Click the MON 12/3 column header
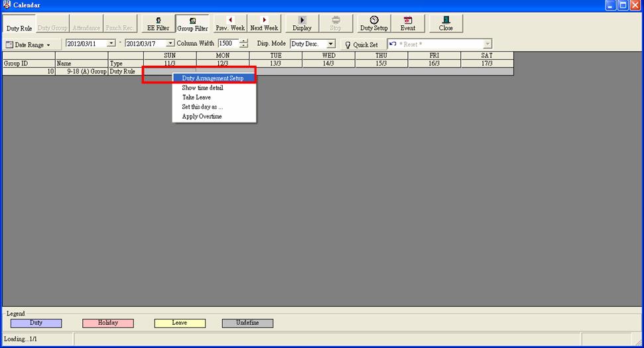This screenshot has height=348, width=644. [x=223, y=60]
